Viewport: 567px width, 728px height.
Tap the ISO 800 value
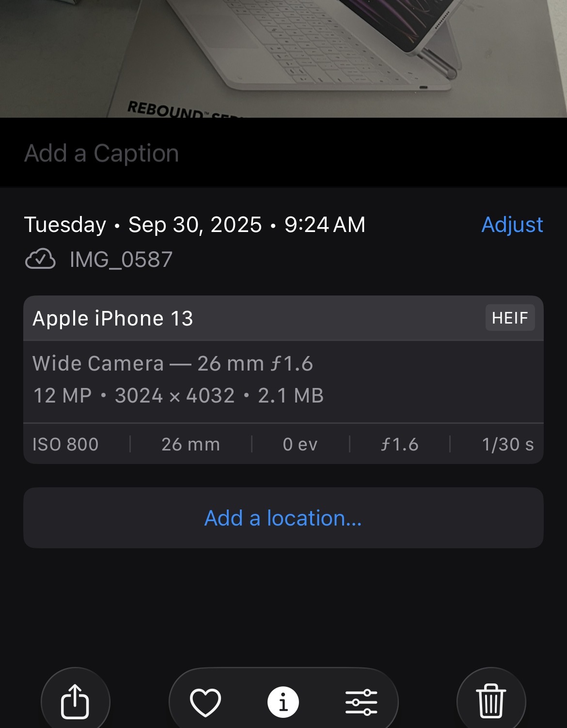[x=65, y=444]
